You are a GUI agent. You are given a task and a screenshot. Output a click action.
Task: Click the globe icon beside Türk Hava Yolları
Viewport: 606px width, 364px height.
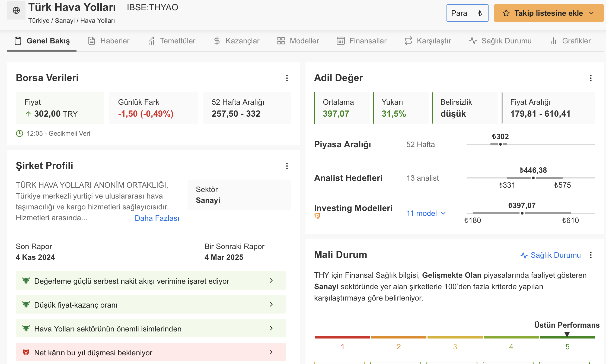pyautogui.click(x=16, y=10)
